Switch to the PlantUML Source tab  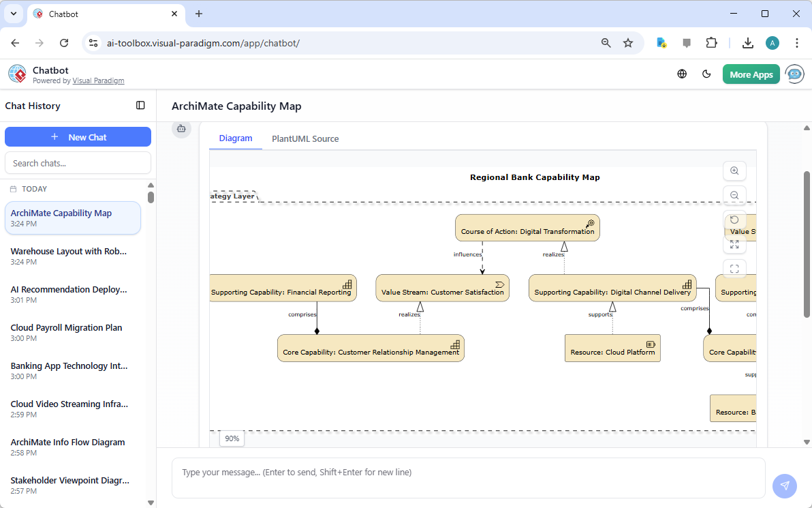pos(305,138)
